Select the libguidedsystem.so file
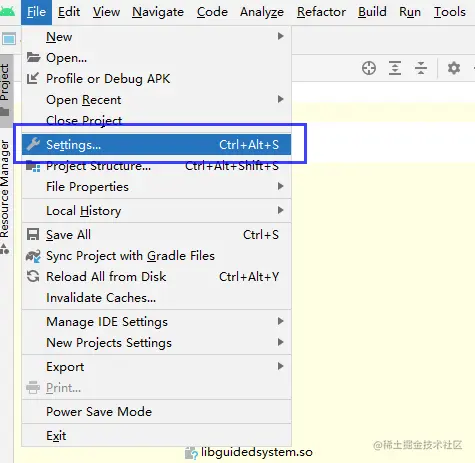Screen dimensions: 475x463 click(x=249, y=453)
